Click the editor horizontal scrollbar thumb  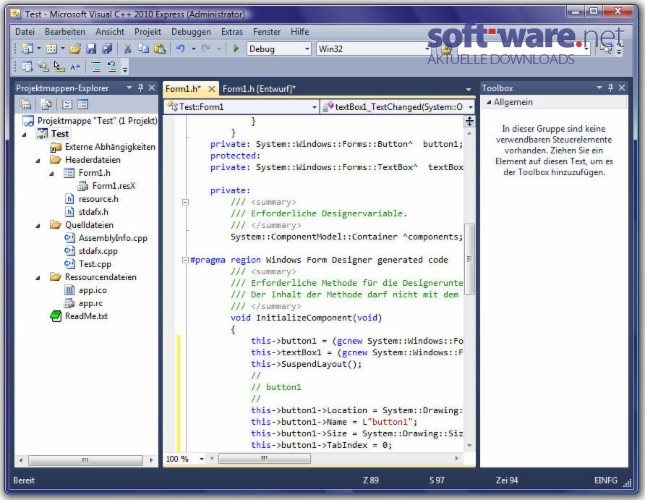[264, 458]
